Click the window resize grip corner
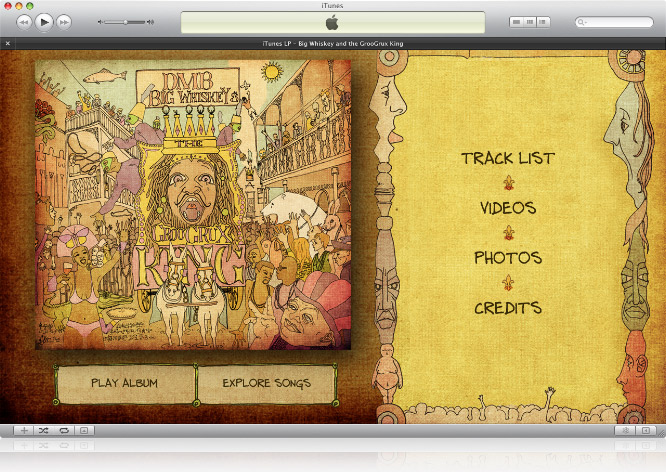This screenshot has width=666, height=472. (x=661, y=433)
